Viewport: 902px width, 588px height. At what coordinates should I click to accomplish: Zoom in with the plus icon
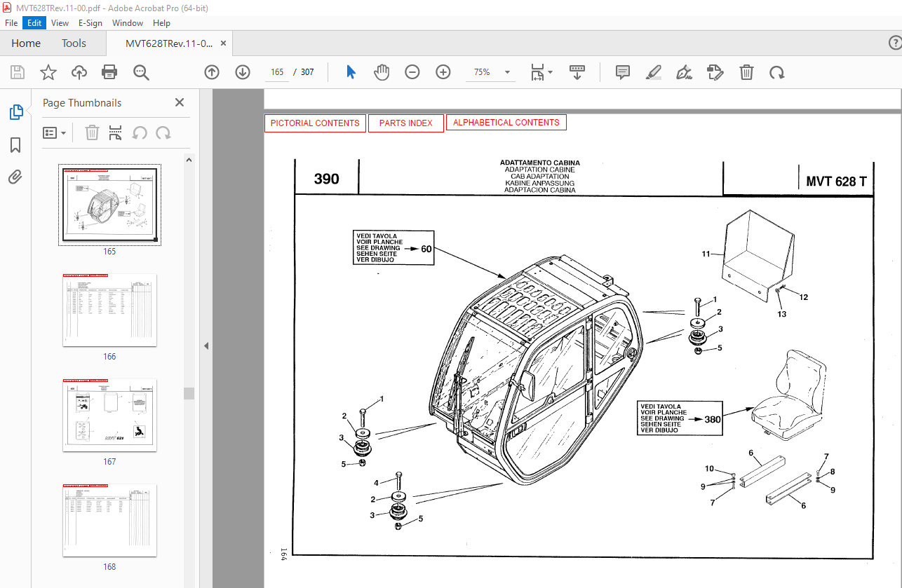tap(443, 72)
